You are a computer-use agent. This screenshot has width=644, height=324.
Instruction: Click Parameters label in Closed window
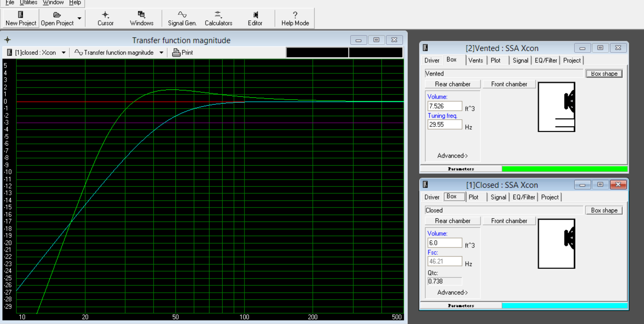coord(461,306)
